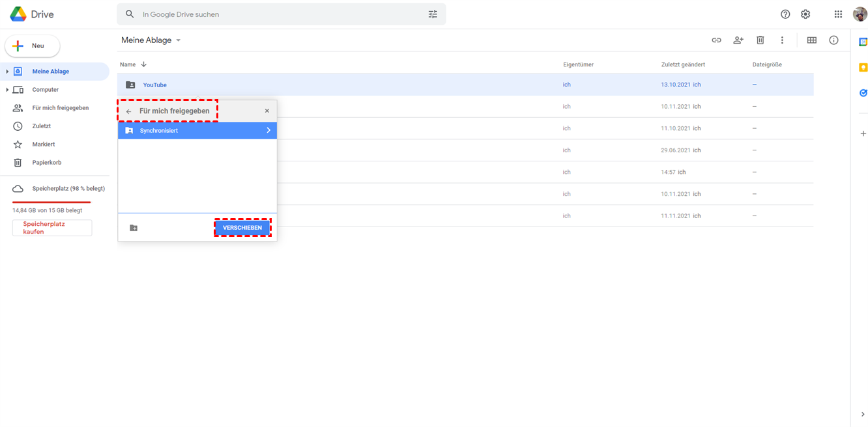The image size is (868, 427).
Task: Open the Google apps grid
Action: [x=838, y=14]
